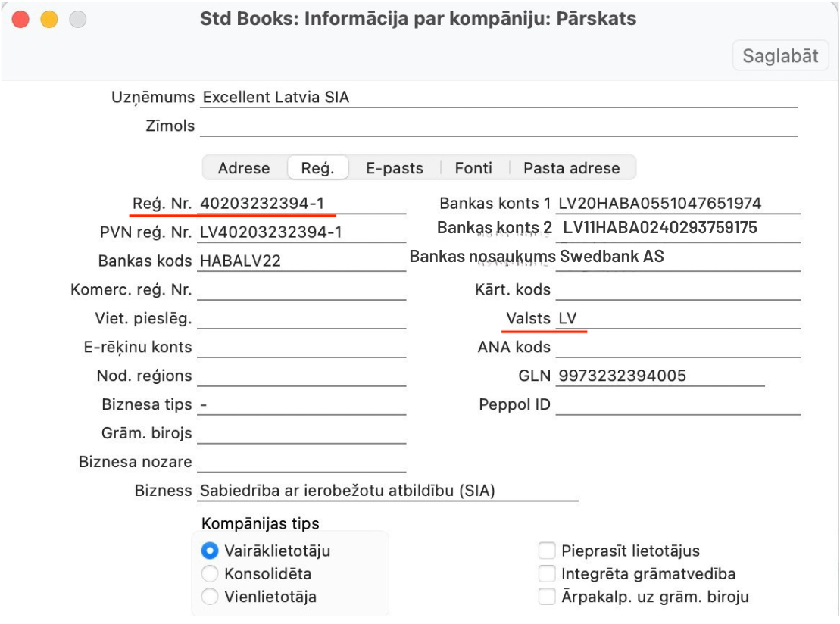Select the Vairāklietotāju company type

coord(211,551)
